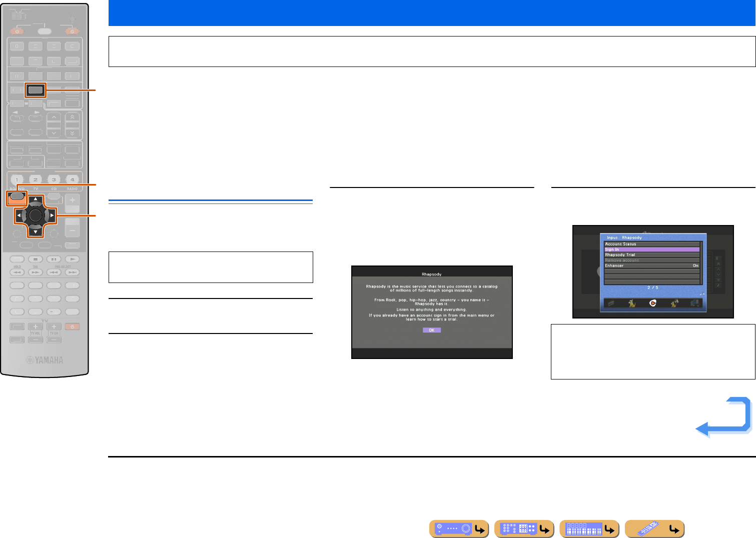Image resolution: width=756 pixels, height=538 pixels.
Task: Click the remote's cursor up arrow
Action: [x=35, y=199]
